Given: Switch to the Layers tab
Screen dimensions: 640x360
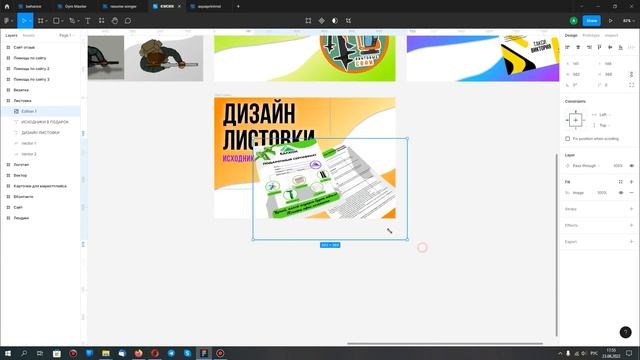Looking at the screenshot, I should 11,36.
